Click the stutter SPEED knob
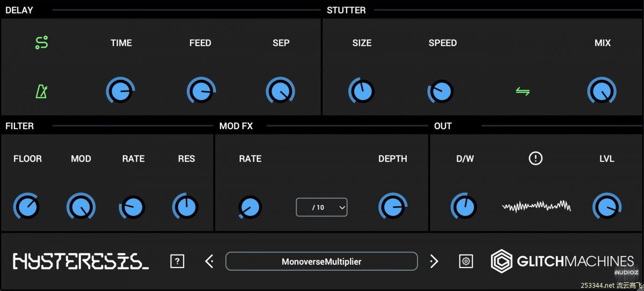This screenshot has width=644, height=291. click(x=441, y=92)
